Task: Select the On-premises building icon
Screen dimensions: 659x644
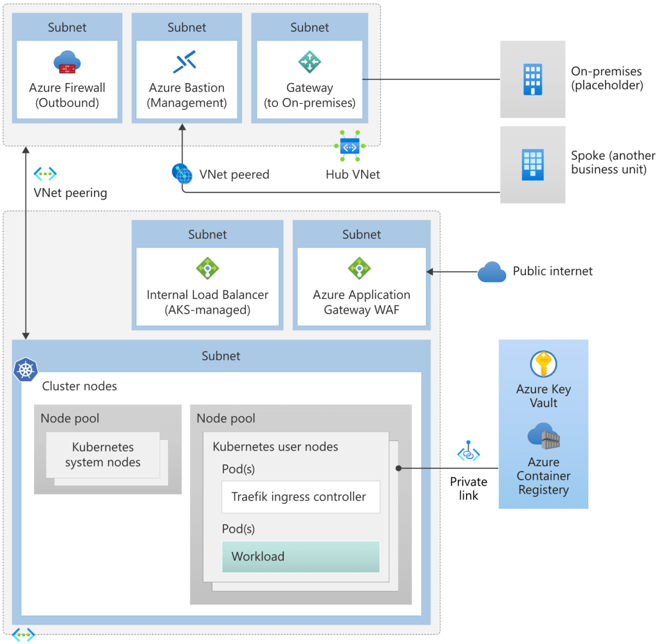Action: click(532, 79)
